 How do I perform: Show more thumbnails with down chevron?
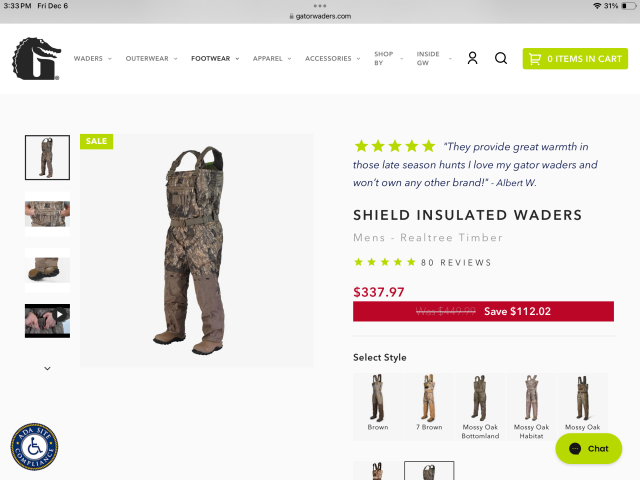click(47, 368)
